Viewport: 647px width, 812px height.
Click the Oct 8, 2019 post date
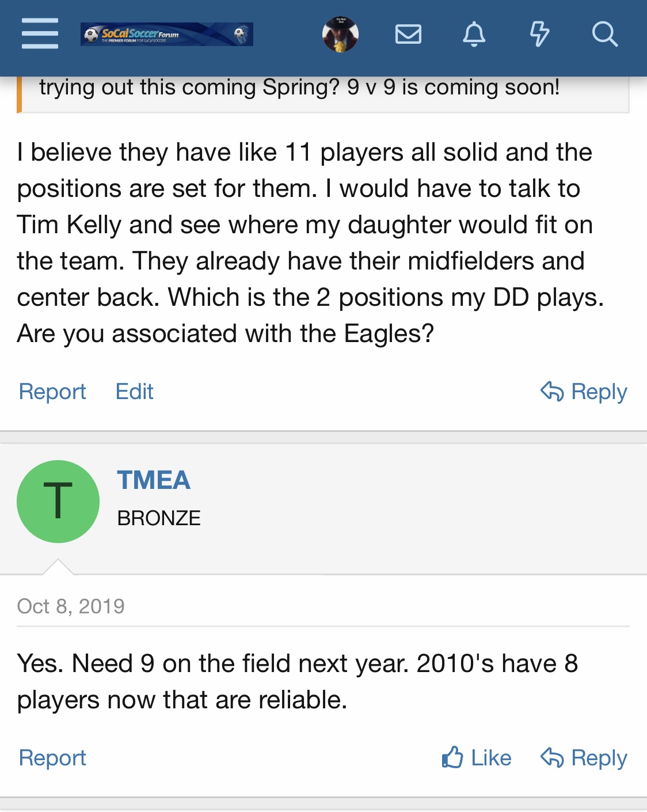(x=71, y=606)
